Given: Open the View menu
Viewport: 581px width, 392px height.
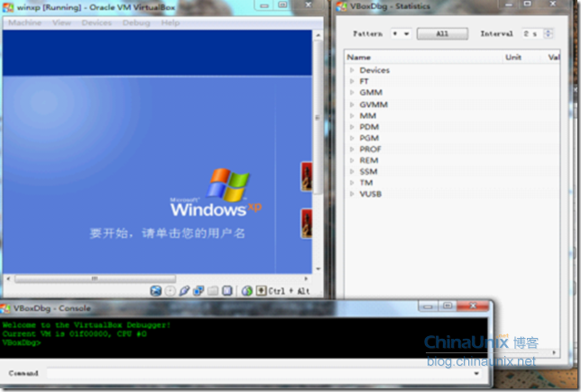Looking at the screenshot, I should (61, 23).
